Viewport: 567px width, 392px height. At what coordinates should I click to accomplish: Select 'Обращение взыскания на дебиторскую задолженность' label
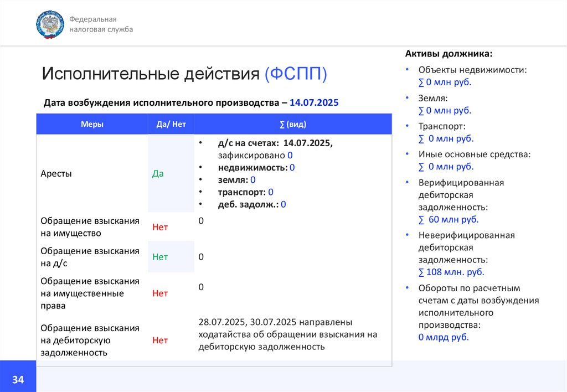pyautogui.click(x=90, y=341)
